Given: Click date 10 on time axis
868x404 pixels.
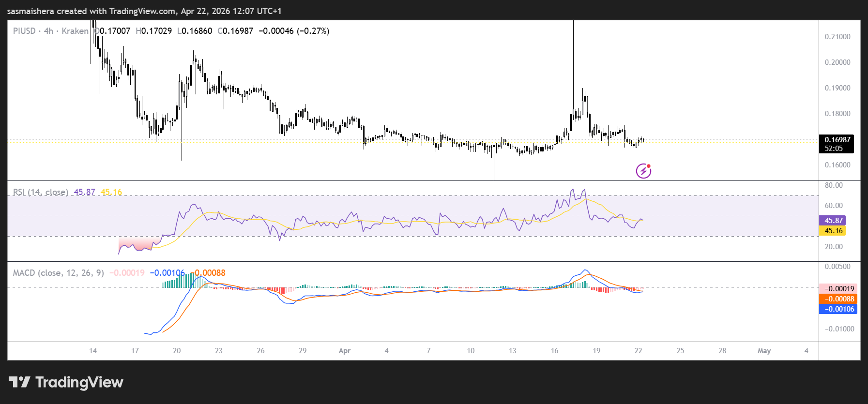Looking at the screenshot, I should click(x=471, y=351).
